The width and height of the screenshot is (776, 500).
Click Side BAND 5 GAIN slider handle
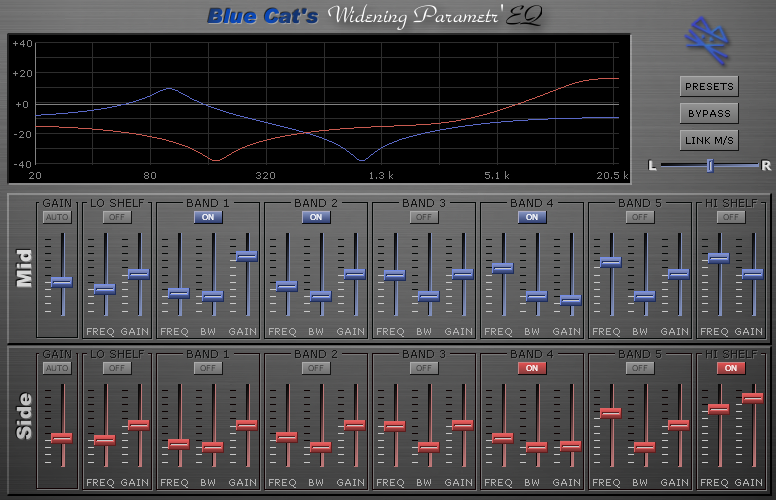click(x=679, y=425)
